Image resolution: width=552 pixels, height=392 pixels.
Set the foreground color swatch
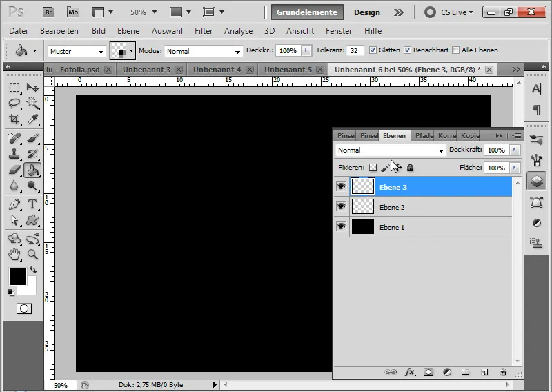18,277
